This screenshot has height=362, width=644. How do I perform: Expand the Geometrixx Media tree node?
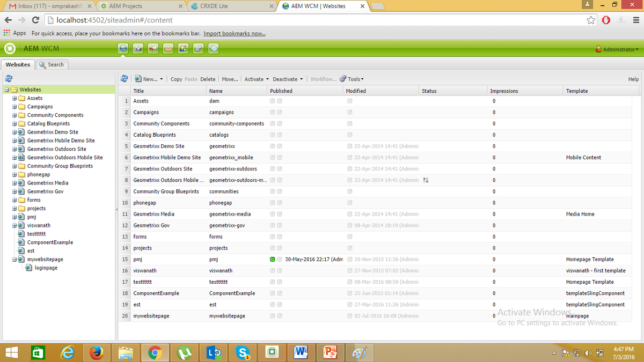(x=14, y=183)
